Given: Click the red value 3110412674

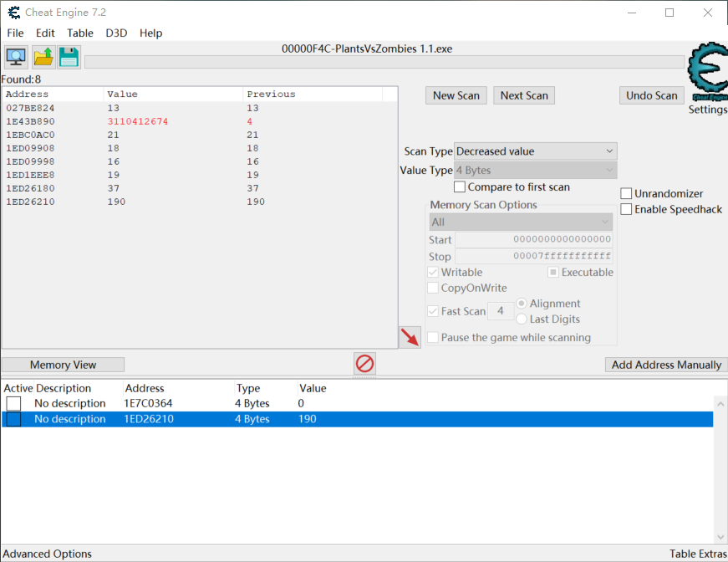Looking at the screenshot, I should tap(138, 122).
